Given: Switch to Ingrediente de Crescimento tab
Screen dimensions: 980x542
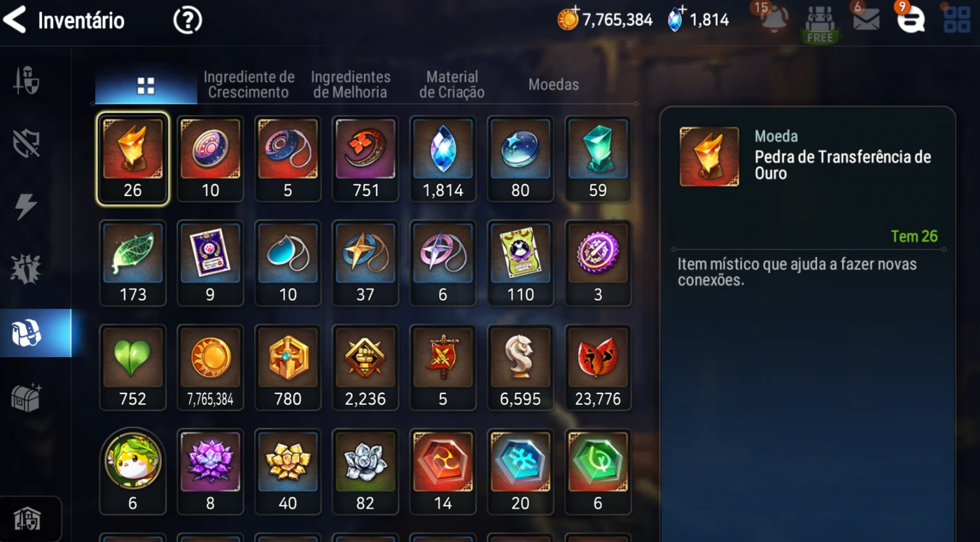Looking at the screenshot, I should 248,84.
